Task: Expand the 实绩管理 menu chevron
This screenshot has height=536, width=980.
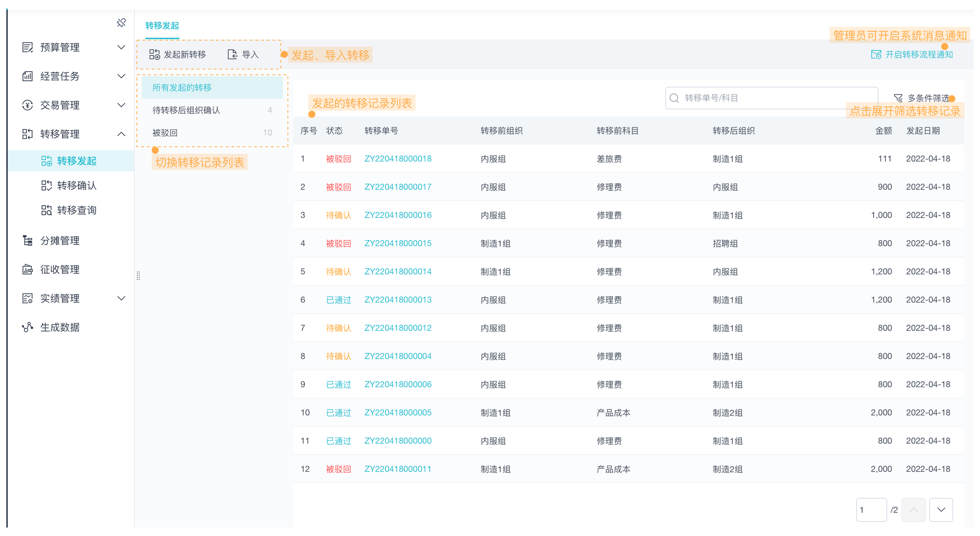Action: (x=121, y=298)
